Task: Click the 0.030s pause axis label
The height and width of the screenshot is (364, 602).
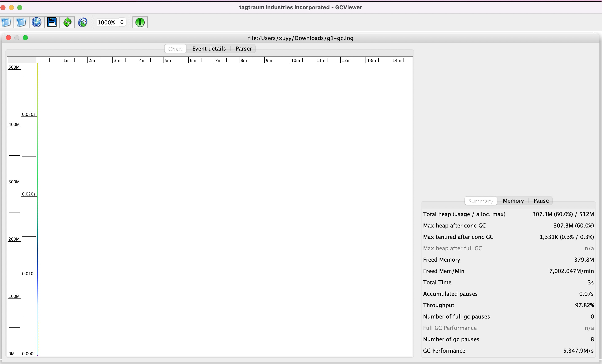Action: click(x=29, y=114)
